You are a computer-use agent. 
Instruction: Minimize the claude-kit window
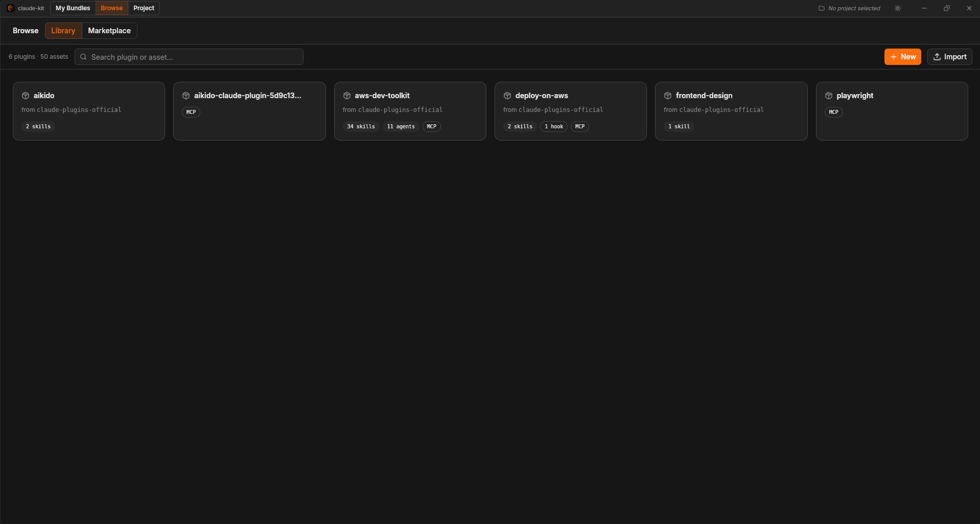tap(924, 8)
